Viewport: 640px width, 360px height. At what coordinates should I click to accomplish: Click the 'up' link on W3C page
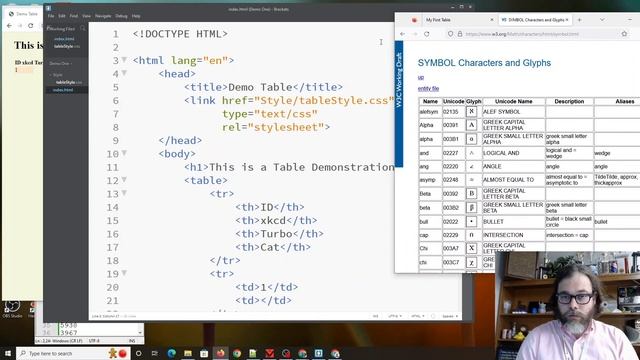tap(421, 77)
